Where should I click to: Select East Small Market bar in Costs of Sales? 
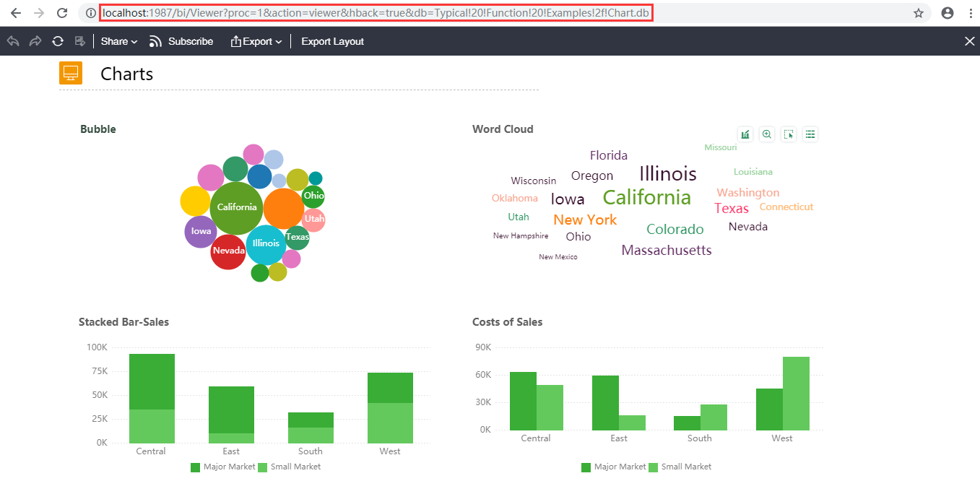(632, 422)
